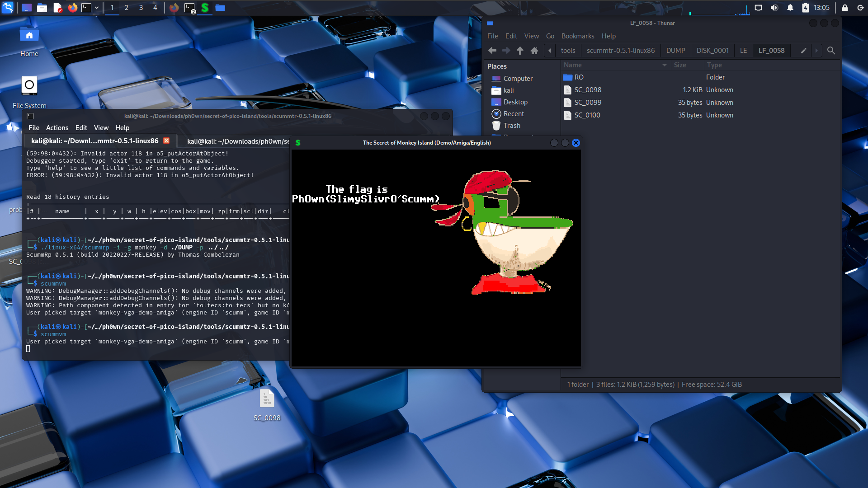Image resolution: width=868 pixels, height=488 pixels.
Task: Go to home folder in Thunar toolbar
Action: pyautogui.click(x=534, y=51)
